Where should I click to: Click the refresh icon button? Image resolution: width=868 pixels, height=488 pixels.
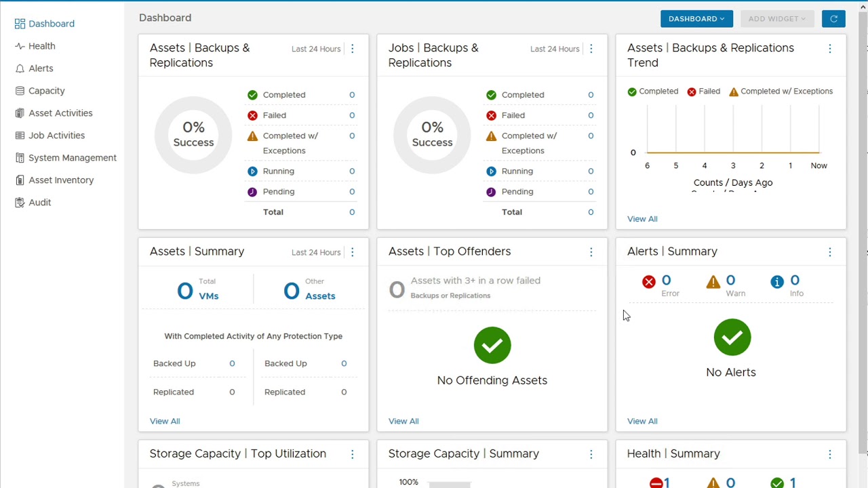point(833,19)
